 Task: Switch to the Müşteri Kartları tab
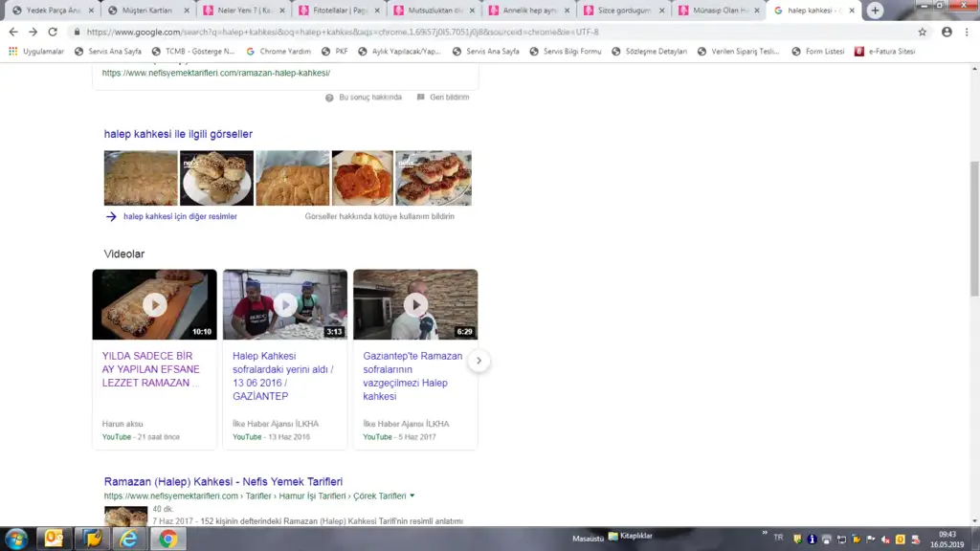tap(145, 11)
